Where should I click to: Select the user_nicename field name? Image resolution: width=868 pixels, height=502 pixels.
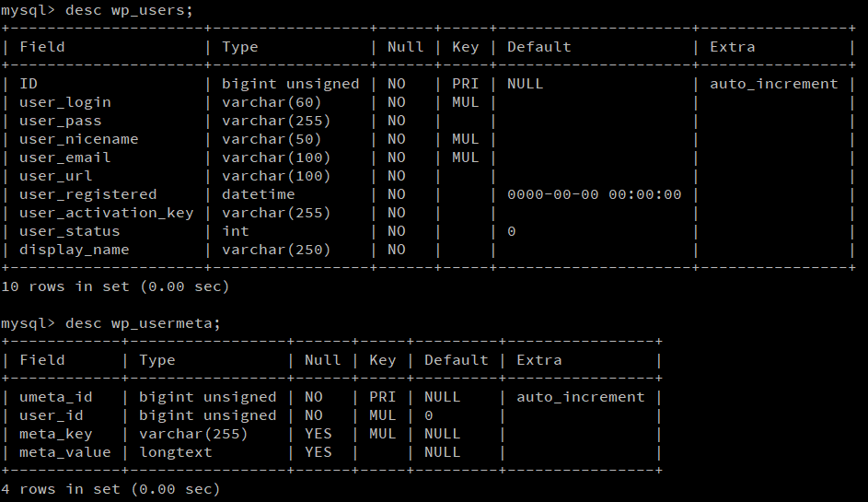[78, 139]
